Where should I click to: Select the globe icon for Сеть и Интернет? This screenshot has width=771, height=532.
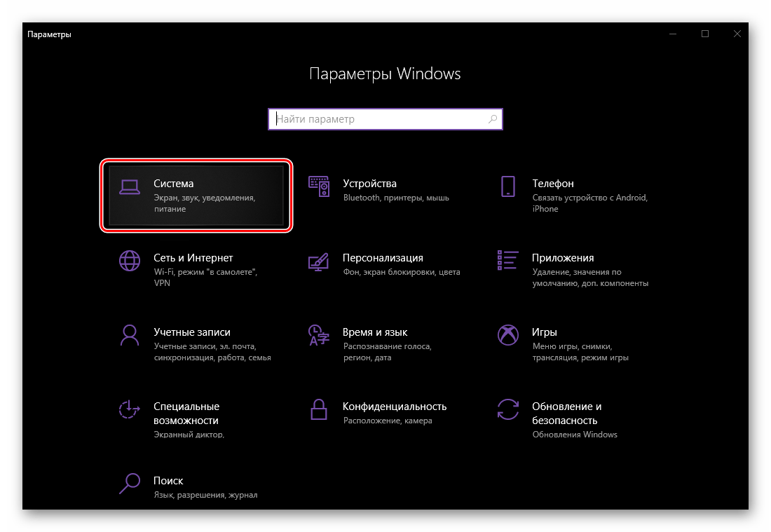129,261
